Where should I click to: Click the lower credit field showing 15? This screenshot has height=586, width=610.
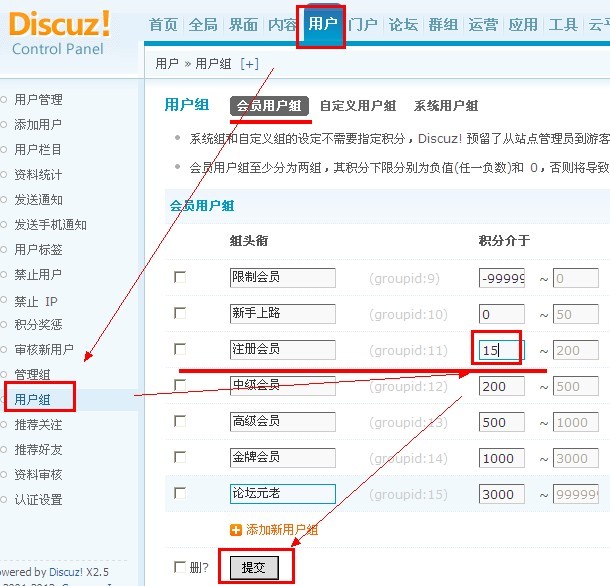tap(501, 350)
